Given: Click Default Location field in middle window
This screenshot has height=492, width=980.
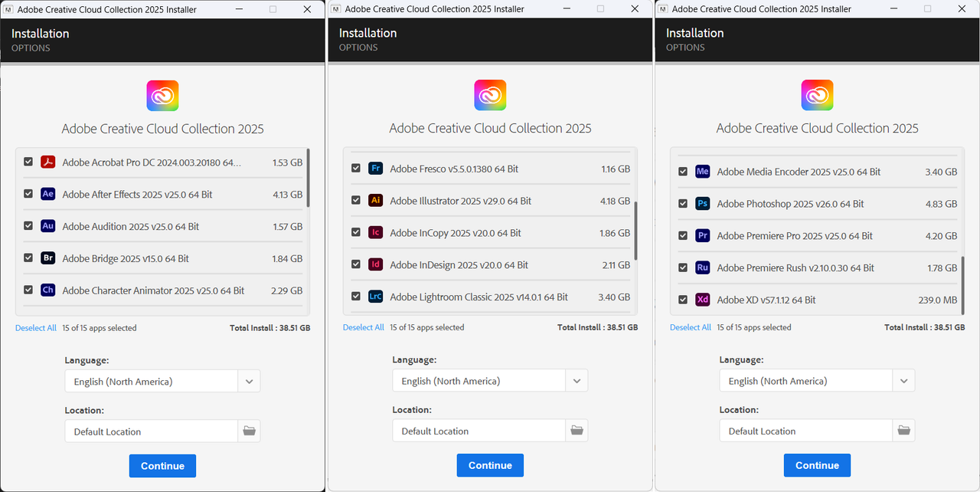Looking at the screenshot, I should click(479, 431).
